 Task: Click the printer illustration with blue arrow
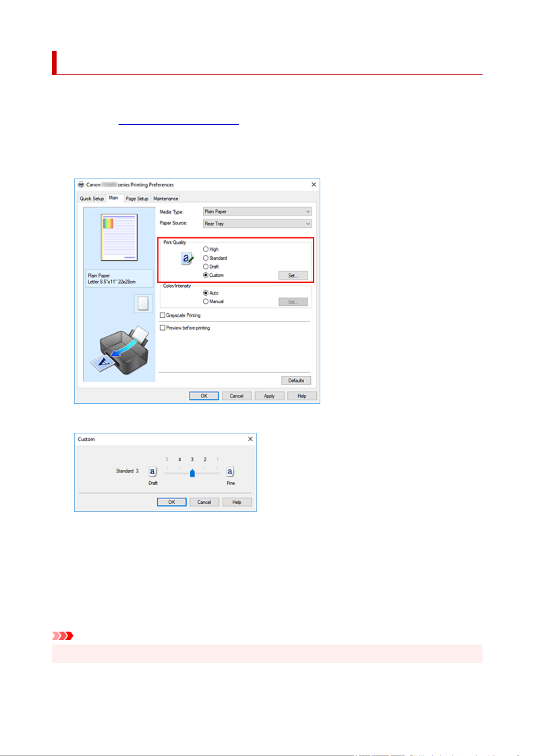click(x=120, y=351)
